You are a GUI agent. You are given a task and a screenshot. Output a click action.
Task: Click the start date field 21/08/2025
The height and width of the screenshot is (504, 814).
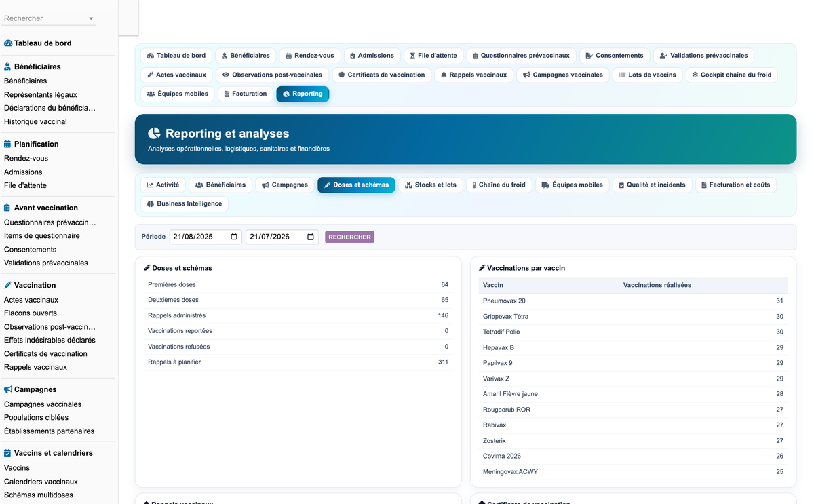tap(206, 237)
